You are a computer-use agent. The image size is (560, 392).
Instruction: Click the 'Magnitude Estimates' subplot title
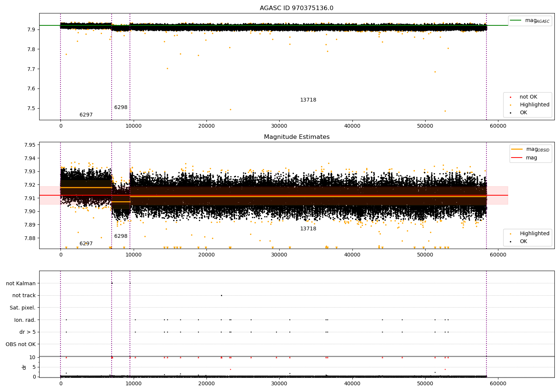click(x=296, y=137)
